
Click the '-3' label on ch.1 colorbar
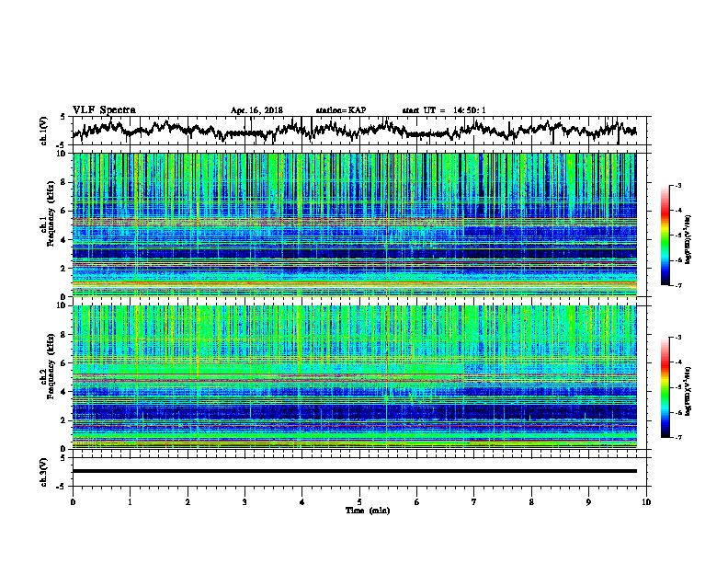click(x=677, y=186)
